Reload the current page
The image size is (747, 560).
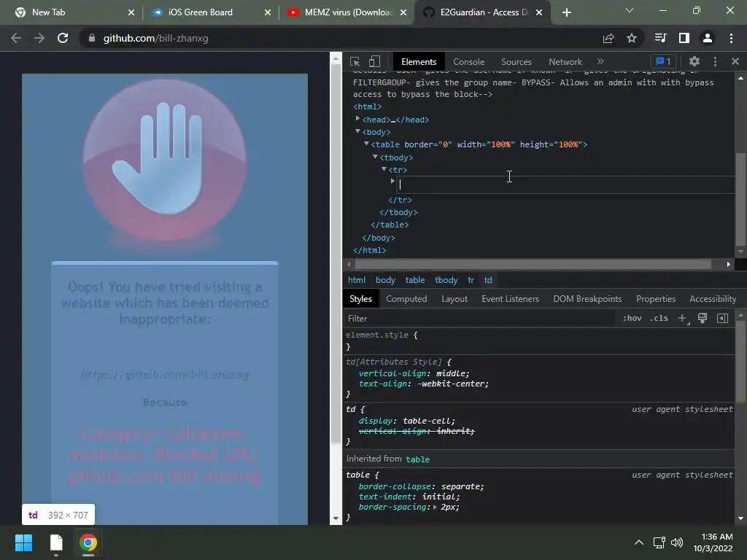click(x=63, y=38)
